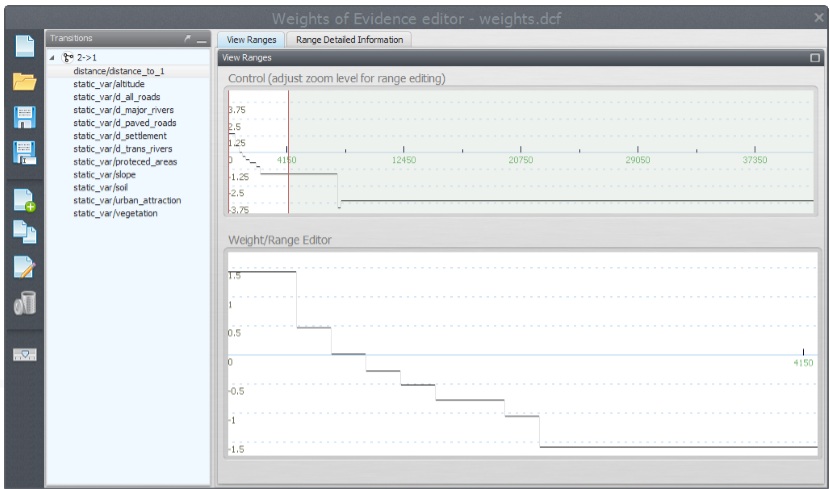Minimize the Transitions panel
The width and height of the screenshot is (830, 489).
point(201,40)
